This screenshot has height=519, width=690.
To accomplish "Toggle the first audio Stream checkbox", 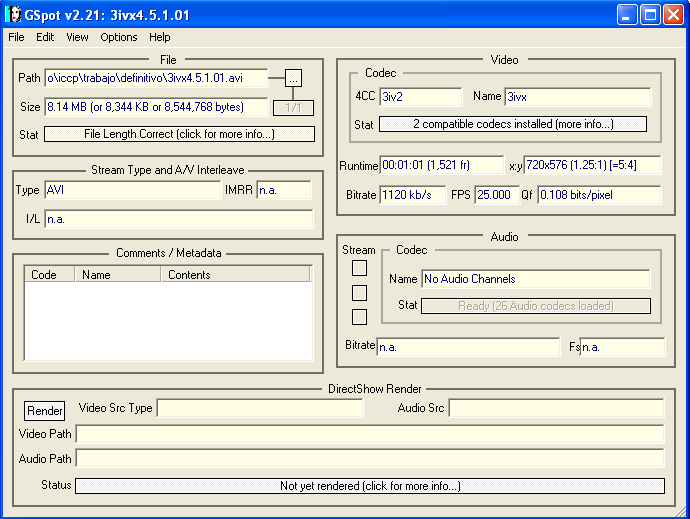I will click(360, 268).
